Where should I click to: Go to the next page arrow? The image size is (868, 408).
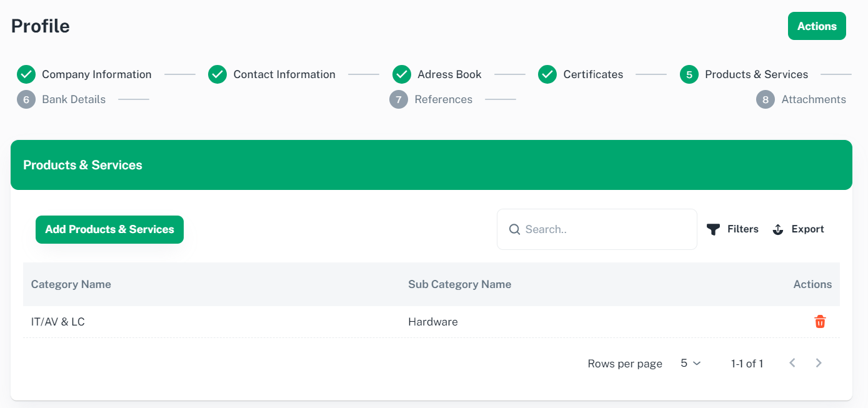click(819, 363)
